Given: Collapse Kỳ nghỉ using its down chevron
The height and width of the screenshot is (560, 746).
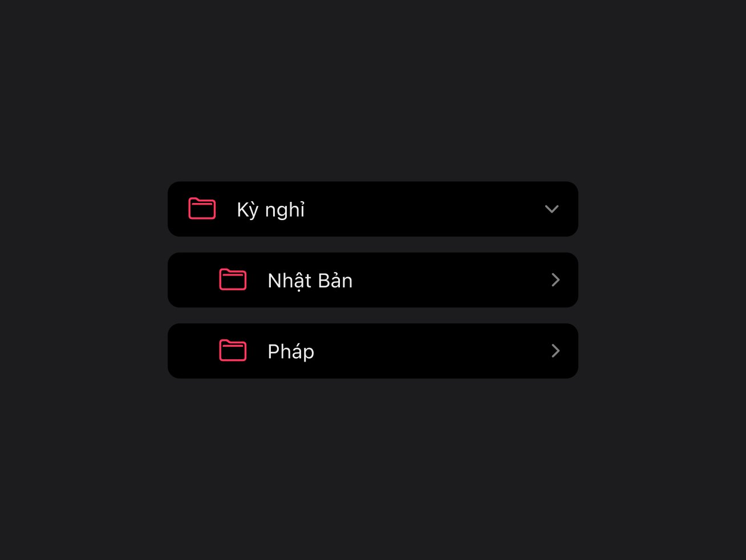Looking at the screenshot, I should click(552, 209).
